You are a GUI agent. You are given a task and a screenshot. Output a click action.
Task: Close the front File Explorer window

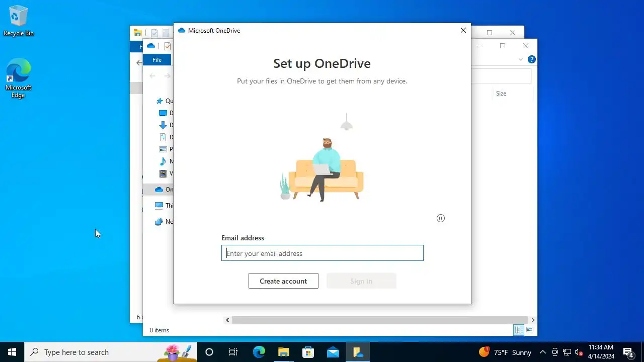pyautogui.click(x=526, y=46)
